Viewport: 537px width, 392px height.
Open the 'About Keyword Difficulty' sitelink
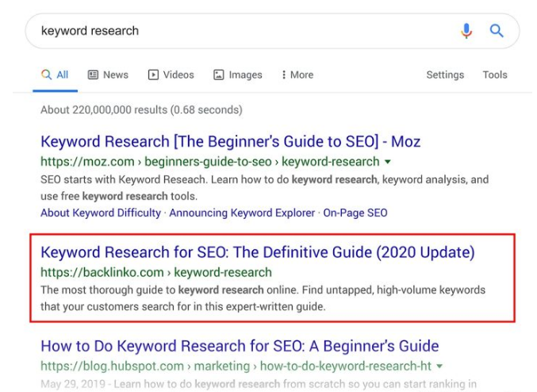(x=101, y=213)
